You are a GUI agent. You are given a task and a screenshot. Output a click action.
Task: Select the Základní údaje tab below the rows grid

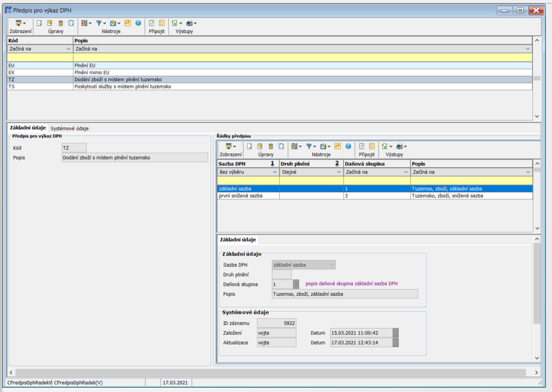[238, 239]
